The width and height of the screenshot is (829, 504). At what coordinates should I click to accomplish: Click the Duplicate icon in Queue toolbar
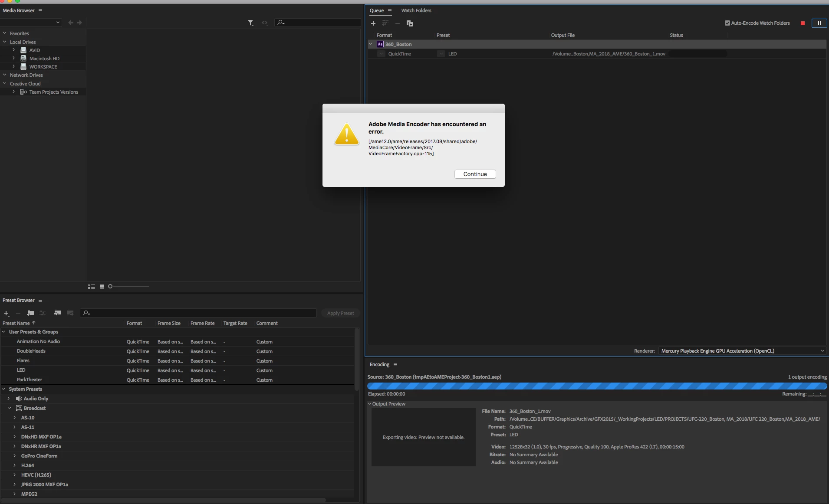[x=409, y=23]
